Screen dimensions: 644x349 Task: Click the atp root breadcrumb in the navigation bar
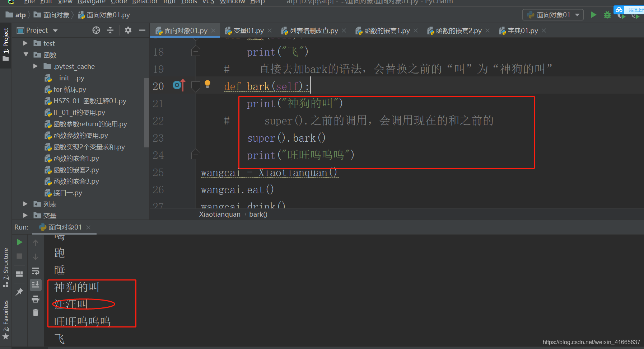click(x=16, y=15)
